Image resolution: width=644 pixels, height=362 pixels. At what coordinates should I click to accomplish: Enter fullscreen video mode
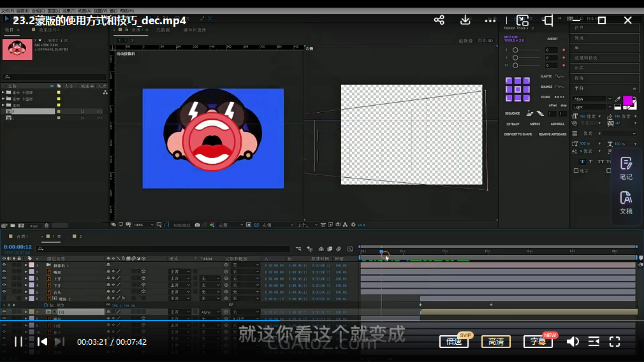615,342
